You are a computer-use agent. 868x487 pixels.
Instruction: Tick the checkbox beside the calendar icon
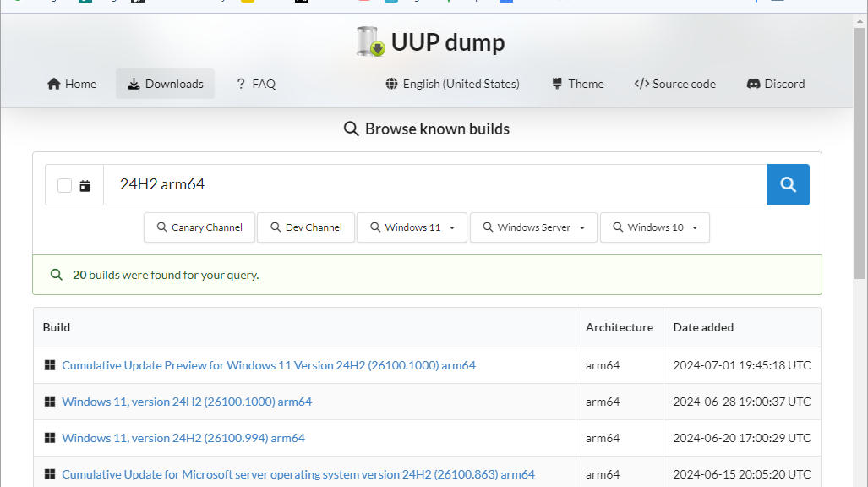(65, 186)
